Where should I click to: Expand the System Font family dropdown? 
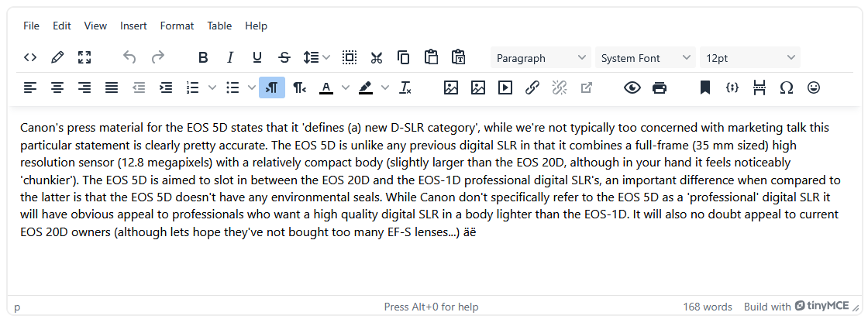pos(646,58)
